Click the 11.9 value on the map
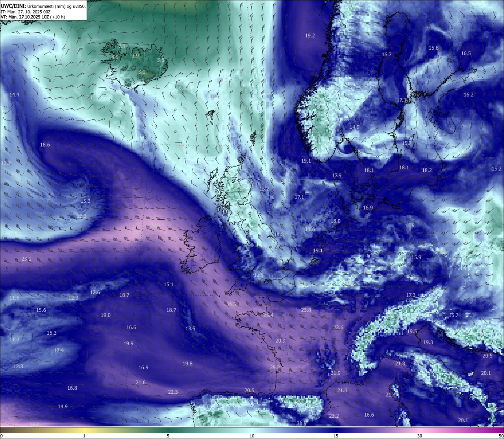The image size is (504, 439). [409, 225]
